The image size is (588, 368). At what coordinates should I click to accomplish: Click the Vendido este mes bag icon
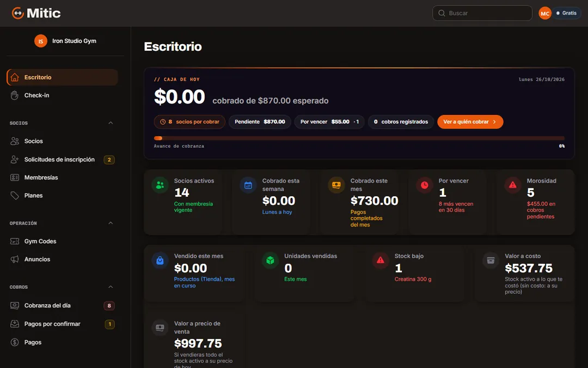(x=160, y=261)
